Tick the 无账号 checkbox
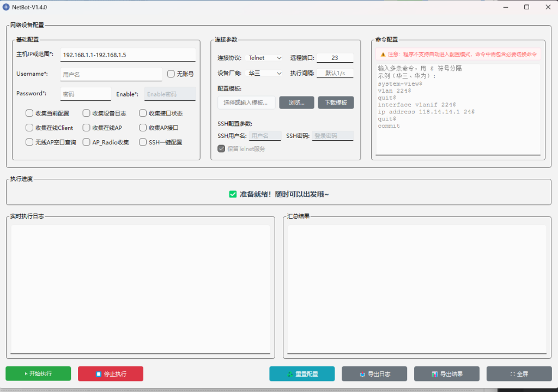558x392 pixels. point(171,74)
